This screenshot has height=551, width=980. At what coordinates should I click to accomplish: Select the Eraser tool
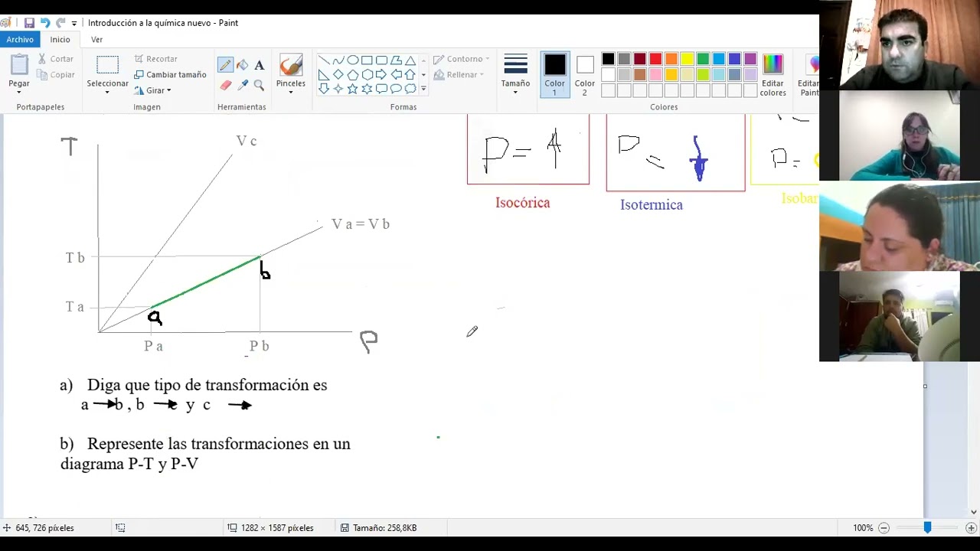pos(225,85)
